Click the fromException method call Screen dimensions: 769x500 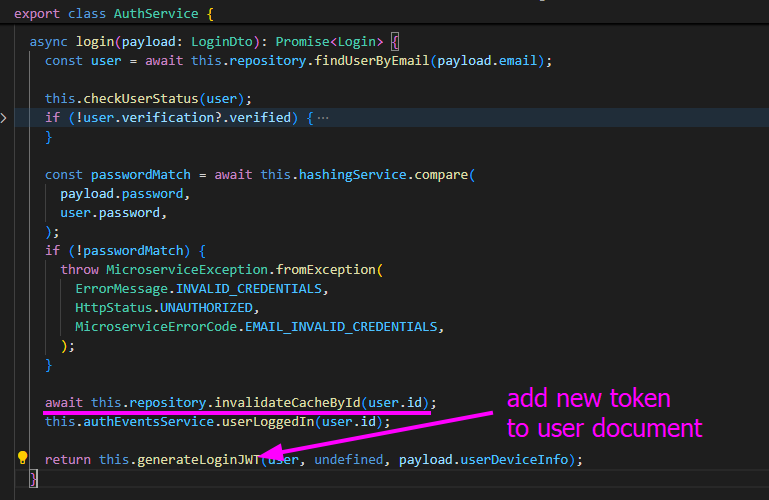coord(325,270)
